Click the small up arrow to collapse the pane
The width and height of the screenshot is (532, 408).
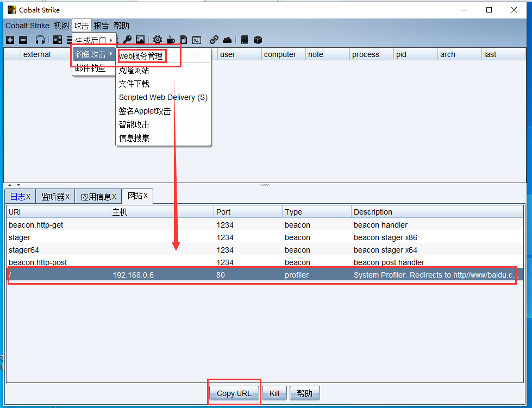pyautogui.click(x=9, y=185)
